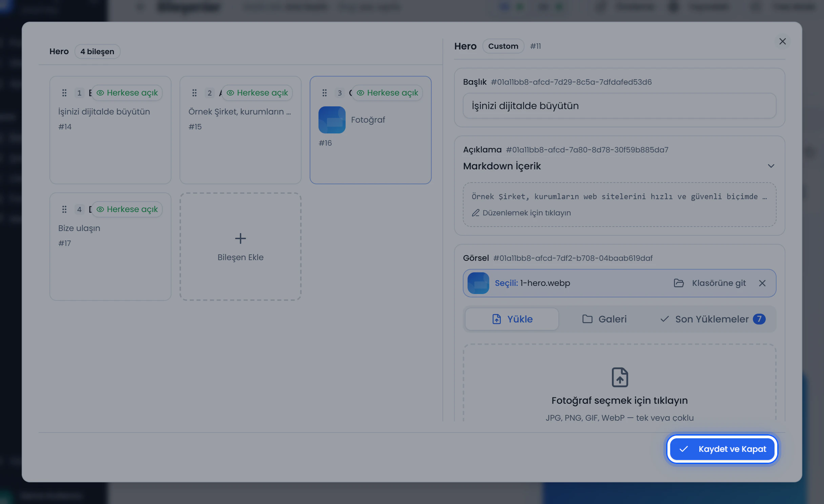This screenshot has height=504, width=824.
Task: Click the Görsel field ID text
Action: point(573,258)
